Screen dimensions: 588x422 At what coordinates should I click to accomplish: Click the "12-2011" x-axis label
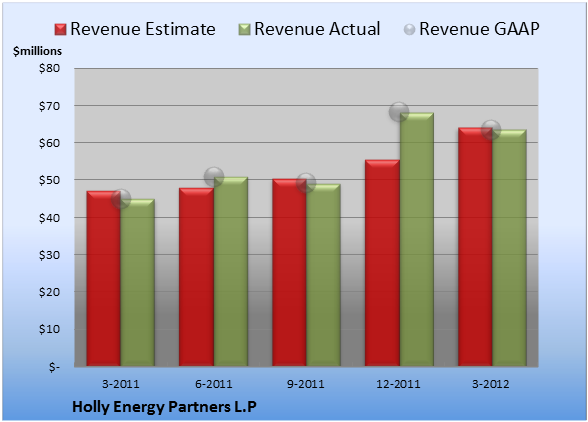[x=399, y=384]
